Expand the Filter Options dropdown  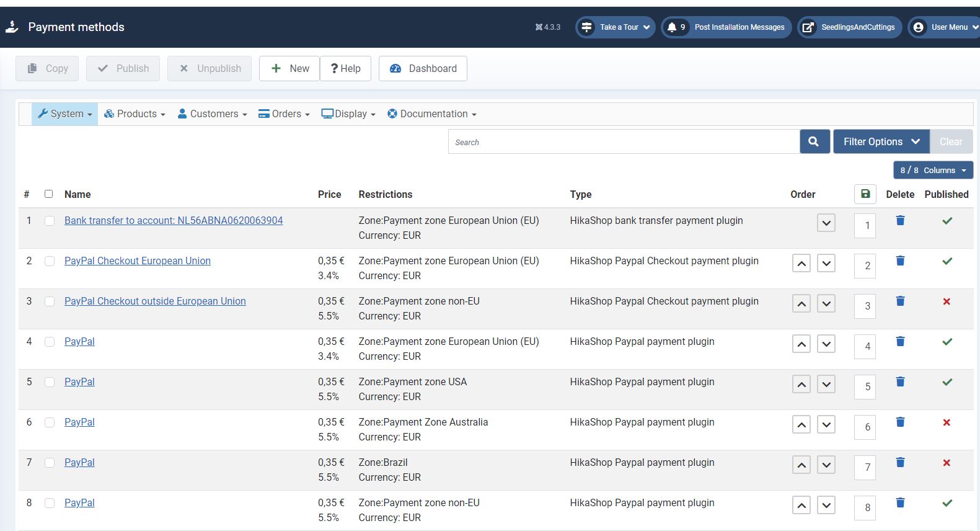click(881, 141)
